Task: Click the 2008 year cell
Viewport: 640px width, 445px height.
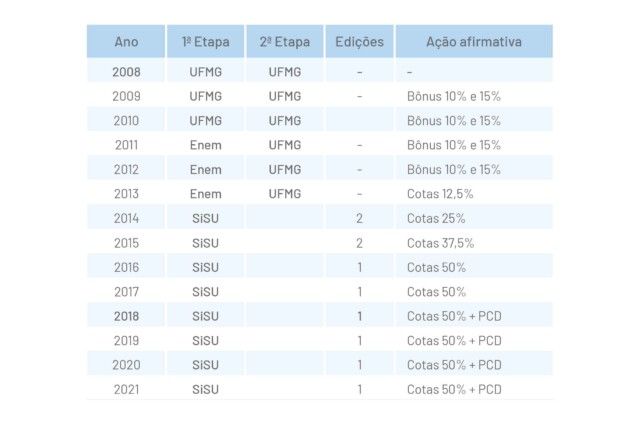Action: [126, 72]
